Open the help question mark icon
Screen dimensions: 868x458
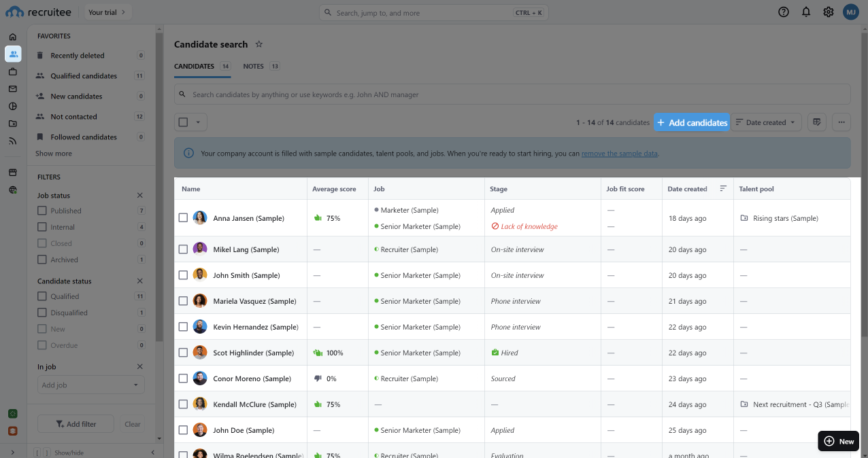(784, 12)
